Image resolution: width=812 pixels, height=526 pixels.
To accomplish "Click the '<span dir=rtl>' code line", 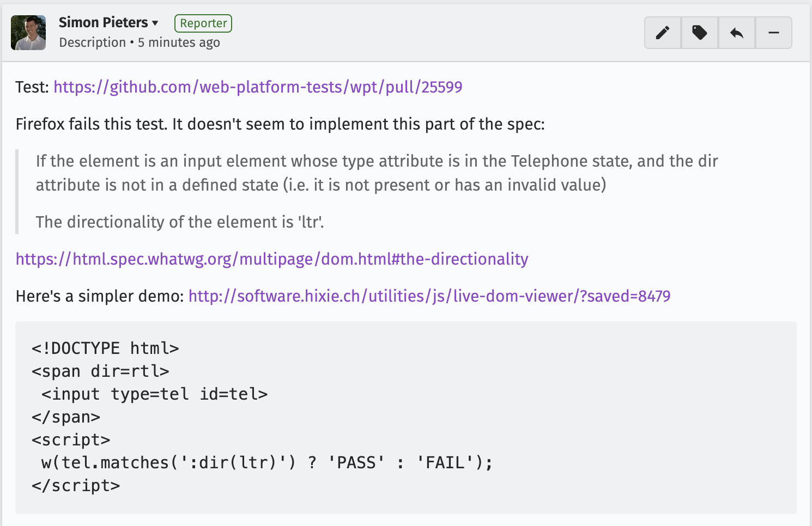I will point(100,371).
